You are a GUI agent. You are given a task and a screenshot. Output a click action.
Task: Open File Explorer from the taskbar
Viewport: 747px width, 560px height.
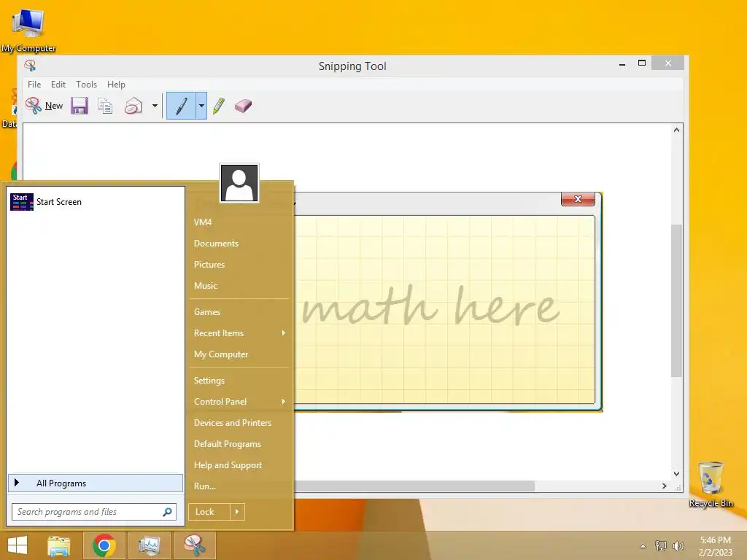point(59,545)
